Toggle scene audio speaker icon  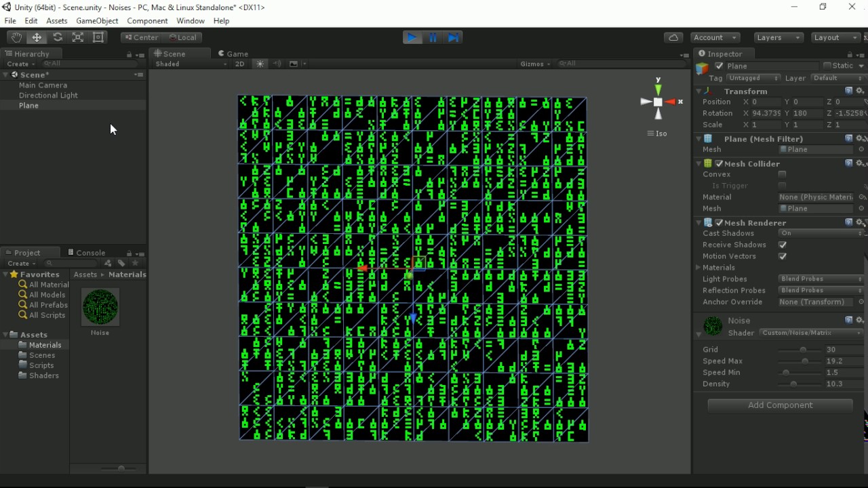(x=277, y=64)
